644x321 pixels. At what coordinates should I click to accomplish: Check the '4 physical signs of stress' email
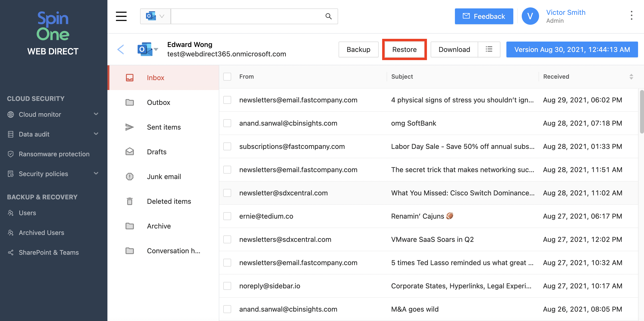point(227,100)
